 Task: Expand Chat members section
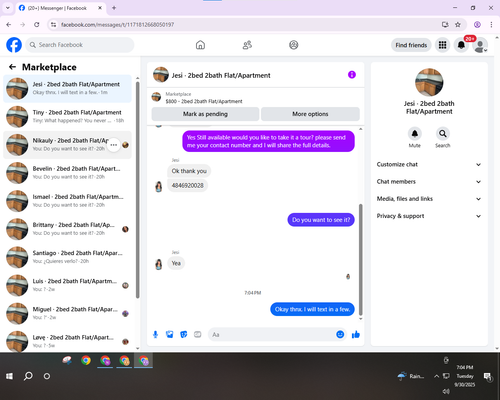(429, 182)
